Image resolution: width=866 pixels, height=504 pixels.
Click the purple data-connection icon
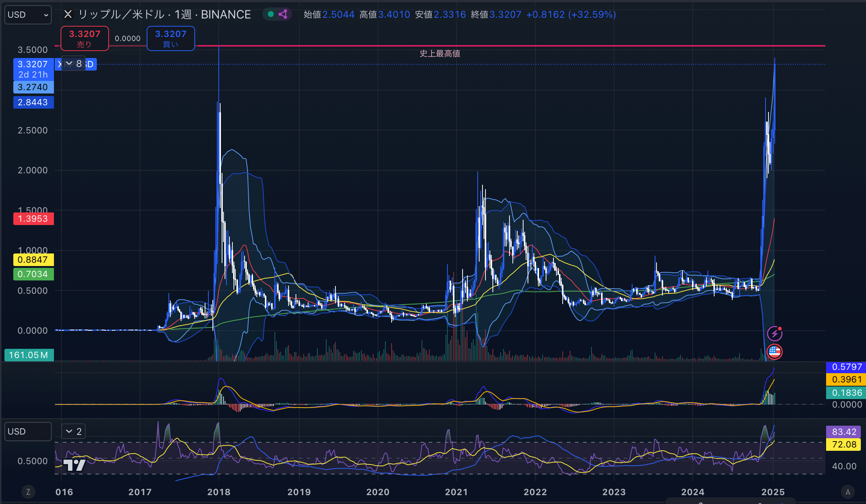click(283, 14)
